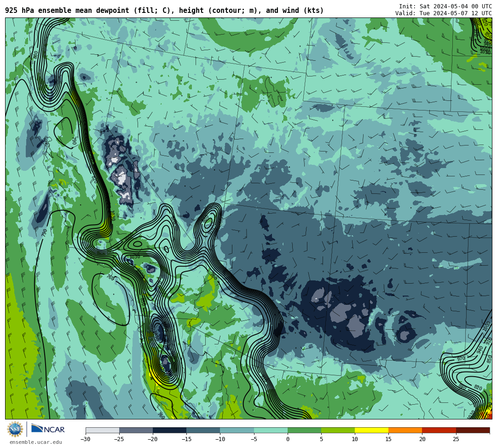Click the ensemble.ucar.edu text
497x448 pixels.
point(35,442)
